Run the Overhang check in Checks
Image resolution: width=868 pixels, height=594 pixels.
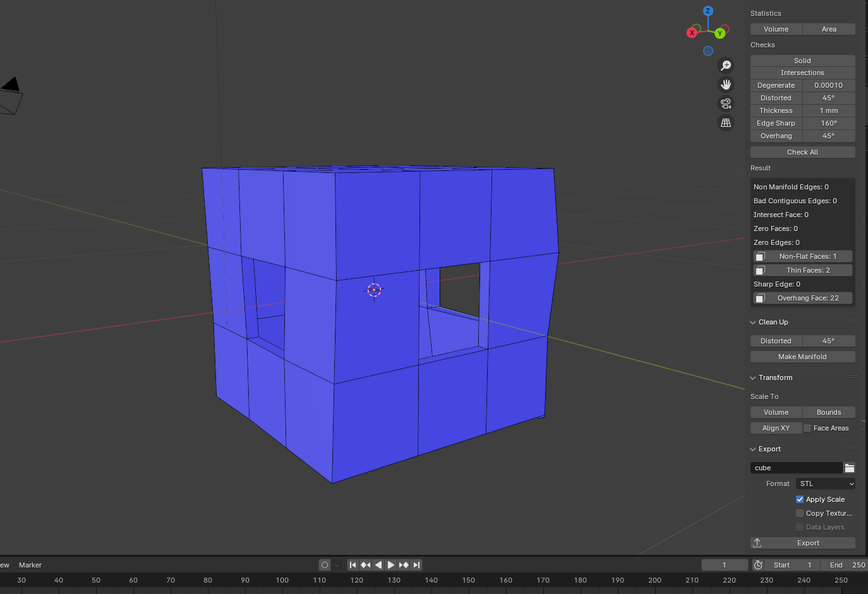776,136
